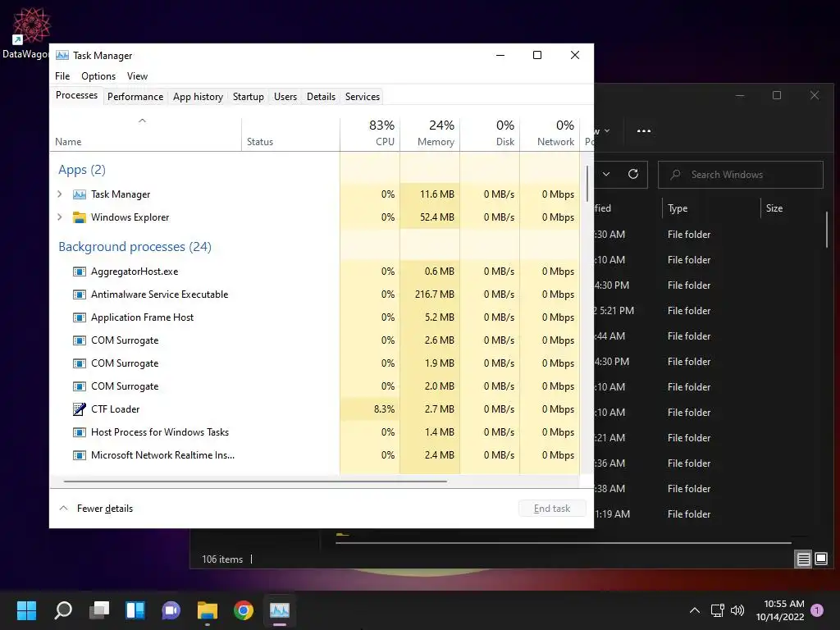This screenshot has width=840, height=630.
Task: Sort by the Memory column header
Action: (x=430, y=134)
